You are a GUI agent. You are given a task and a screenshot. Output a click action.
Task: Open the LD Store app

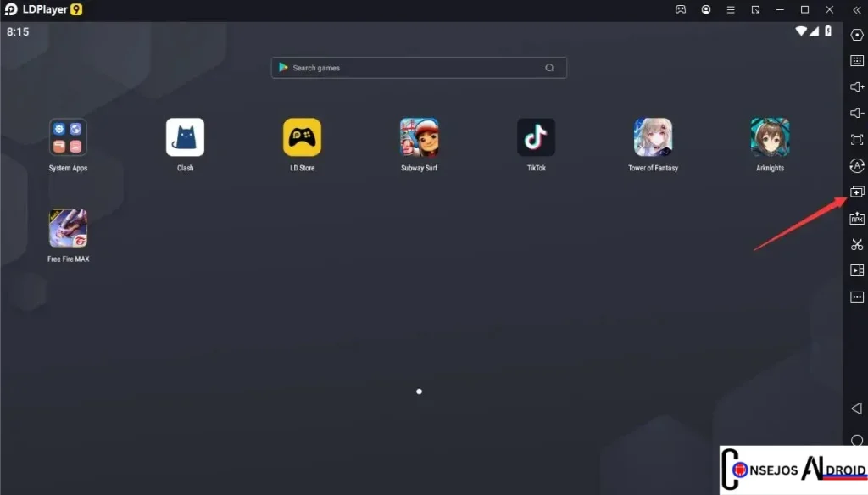click(x=302, y=137)
